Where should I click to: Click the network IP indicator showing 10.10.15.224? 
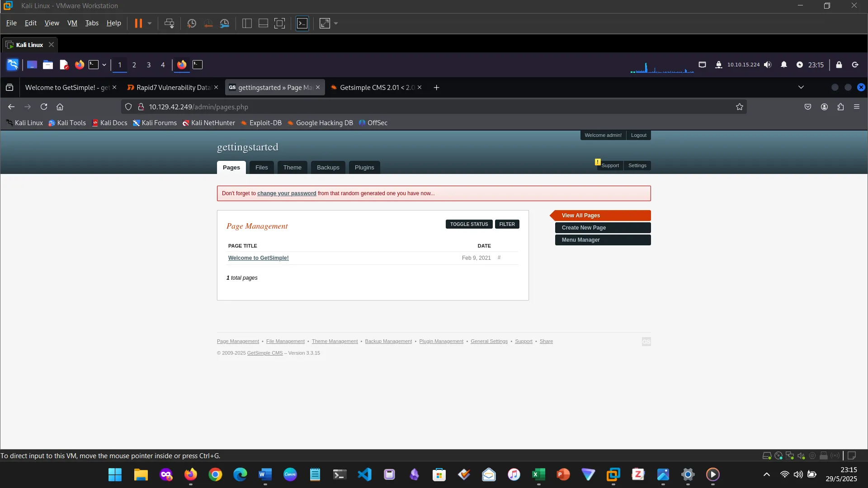coord(743,65)
